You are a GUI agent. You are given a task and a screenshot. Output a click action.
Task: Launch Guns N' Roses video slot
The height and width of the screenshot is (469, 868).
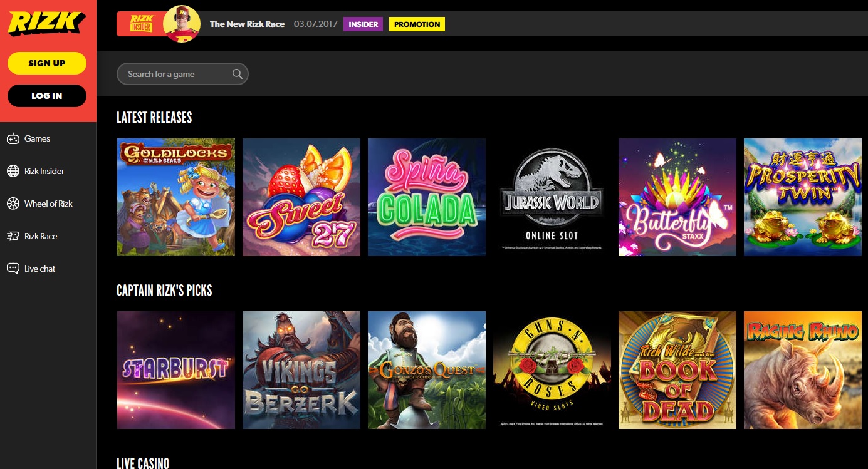(552, 370)
